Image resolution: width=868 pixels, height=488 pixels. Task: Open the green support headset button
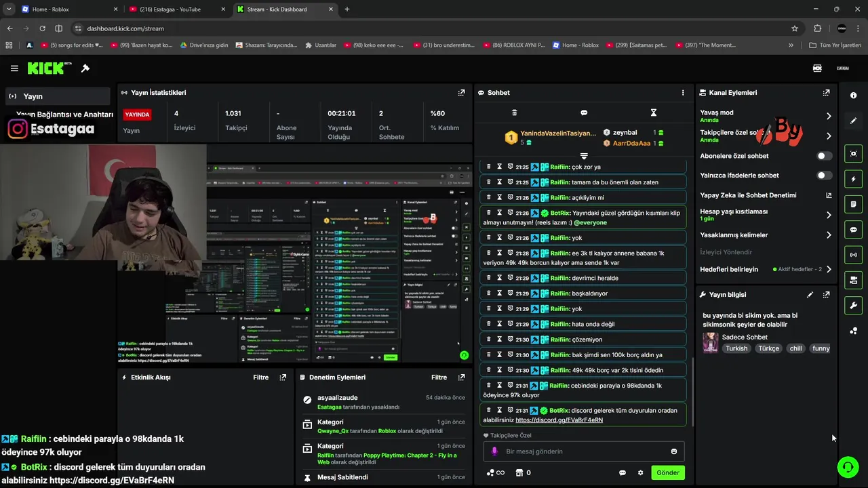847,467
